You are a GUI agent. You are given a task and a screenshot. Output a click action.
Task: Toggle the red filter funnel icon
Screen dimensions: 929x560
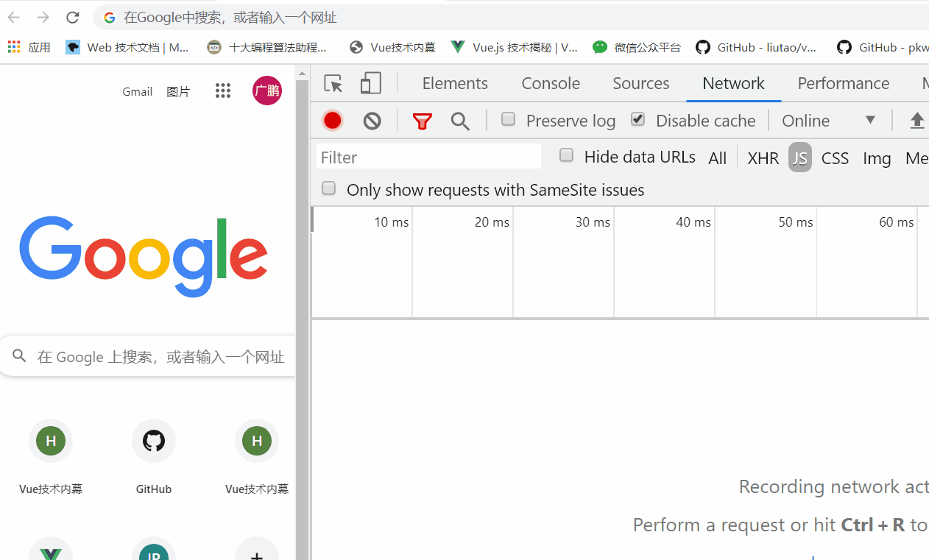click(422, 121)
